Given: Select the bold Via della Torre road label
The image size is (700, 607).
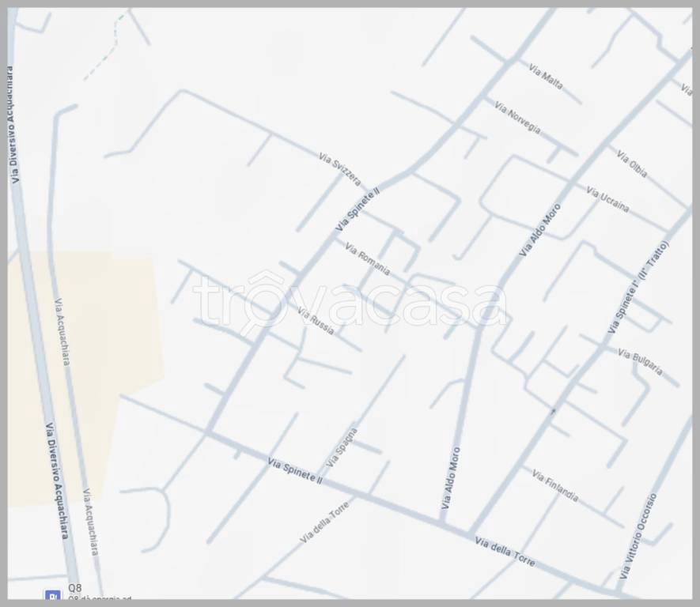Looking at the screenshot, I should click(505, 552).
